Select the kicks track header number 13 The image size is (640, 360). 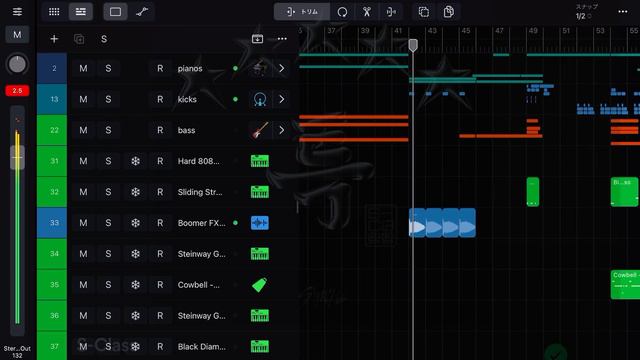(52, 99)
